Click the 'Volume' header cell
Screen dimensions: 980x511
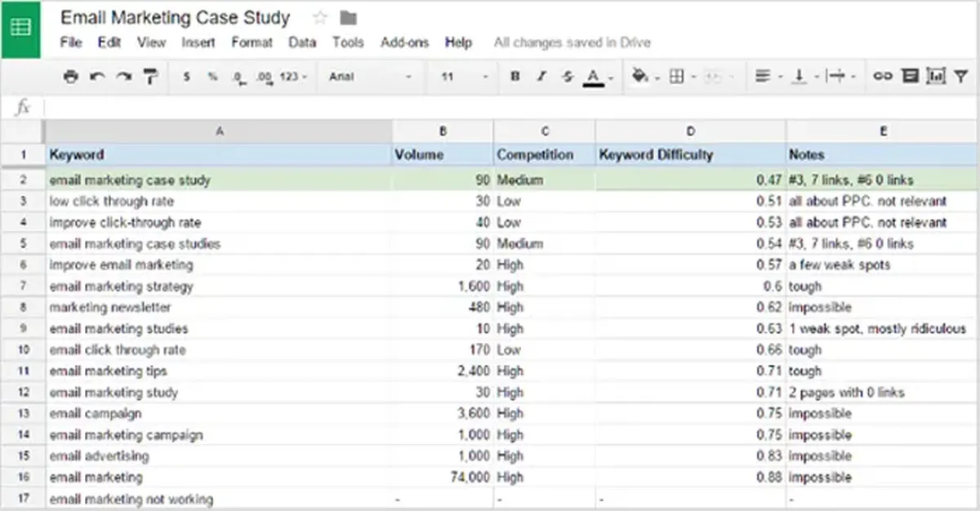pyautogui.click(x=443, y=154)
